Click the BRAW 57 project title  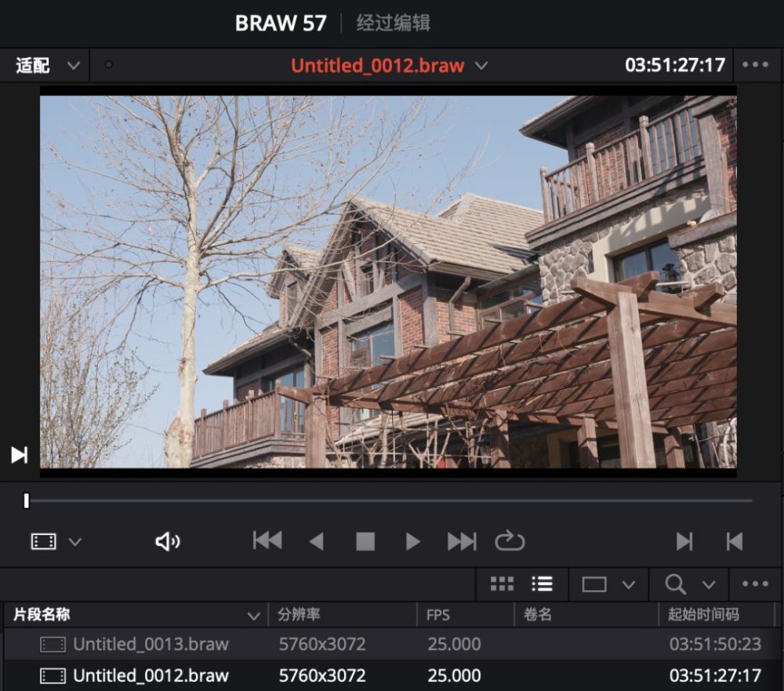pos(281,23)
